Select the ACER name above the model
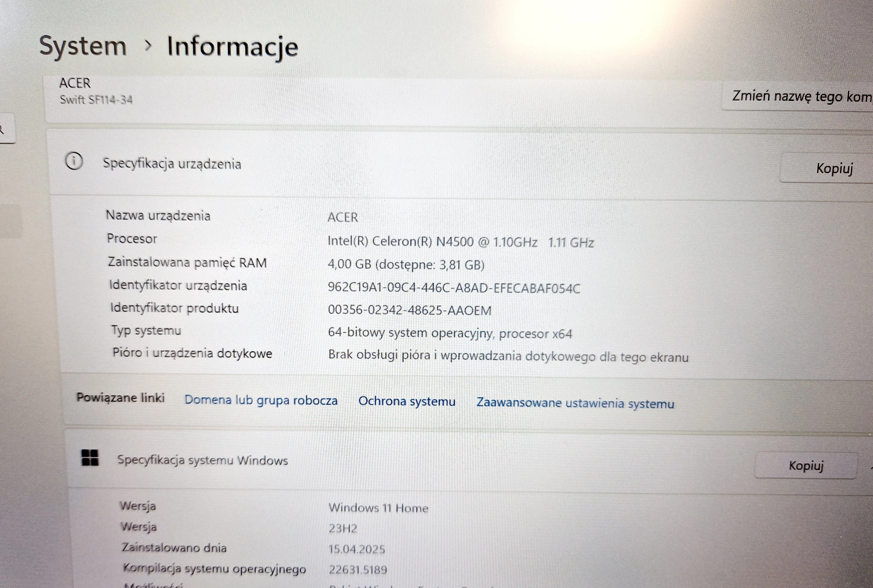The height and width of the screenshot is (588, 873). pyautogui.click(x=75, y=83)
